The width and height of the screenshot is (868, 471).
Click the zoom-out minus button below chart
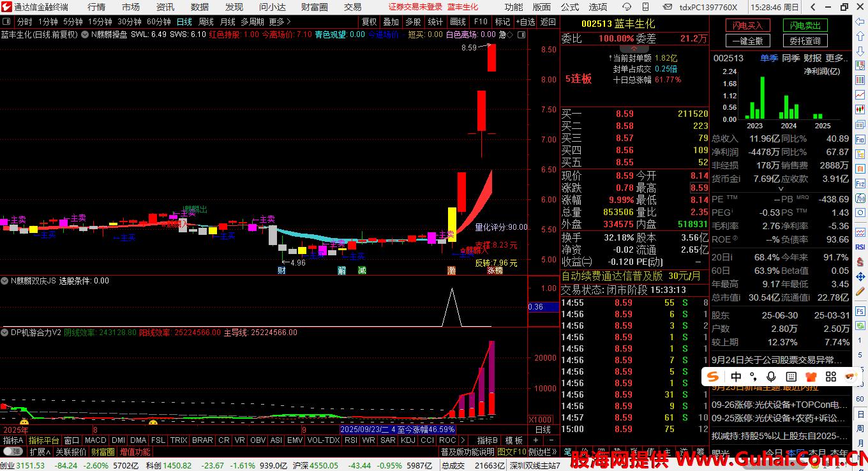point(550,440)
